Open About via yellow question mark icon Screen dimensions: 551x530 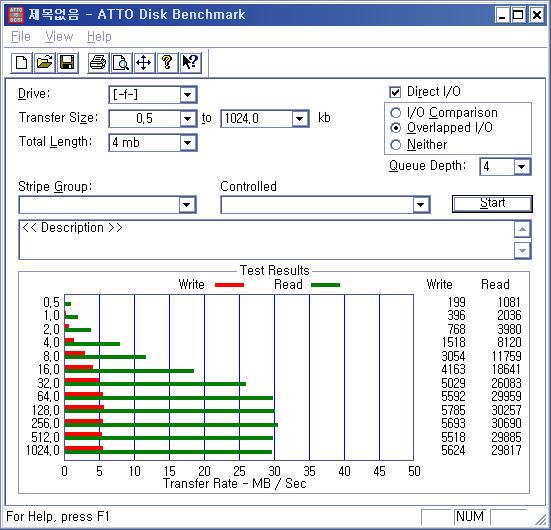point(167,63)
